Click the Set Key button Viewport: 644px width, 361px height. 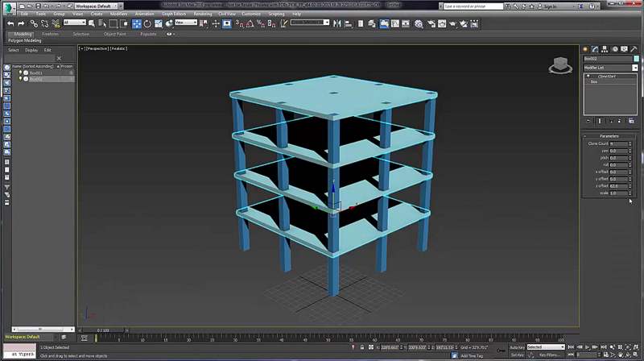[518, 355]
